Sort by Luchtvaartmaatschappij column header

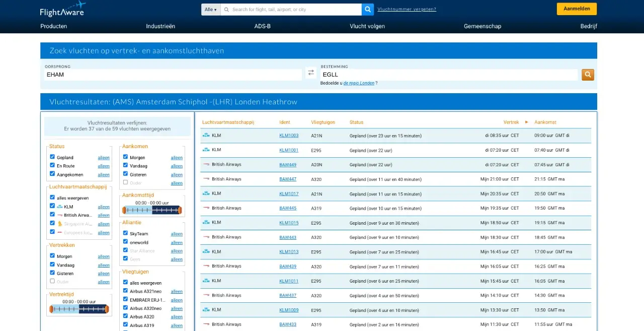click(228, 122)
